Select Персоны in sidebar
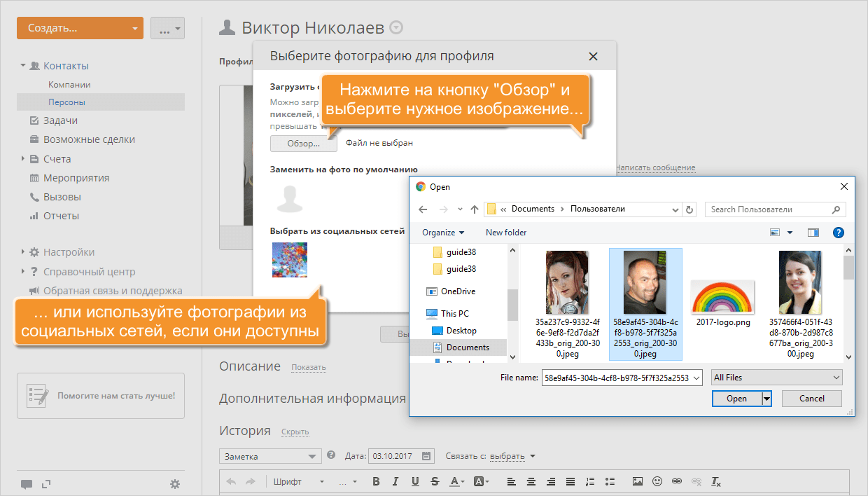This screenshot has width=868, height=496. coord(66,102)
